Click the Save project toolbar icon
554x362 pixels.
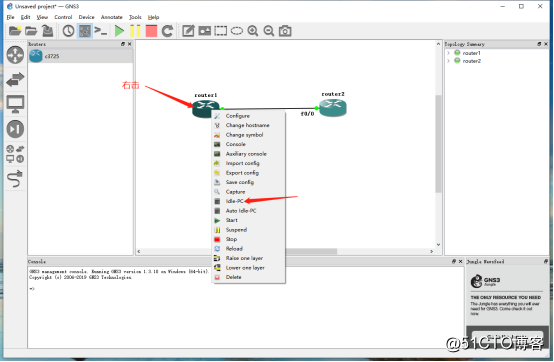pos(47,31)
